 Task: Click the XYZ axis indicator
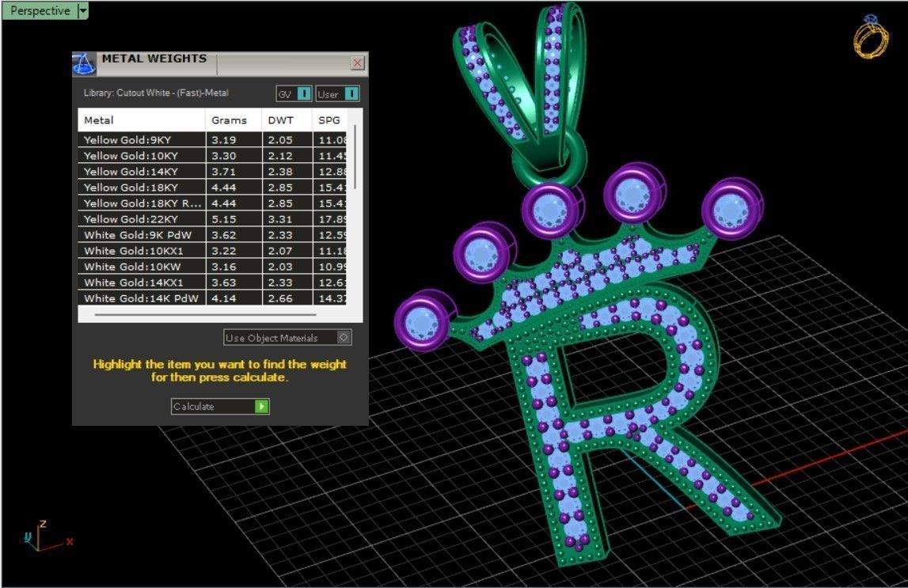[x=48, y=536]
